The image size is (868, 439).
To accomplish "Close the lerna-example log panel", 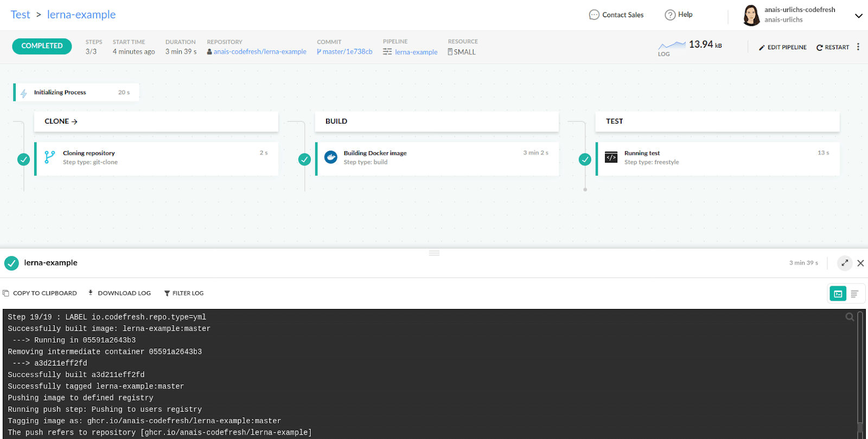I will point(860,263).
